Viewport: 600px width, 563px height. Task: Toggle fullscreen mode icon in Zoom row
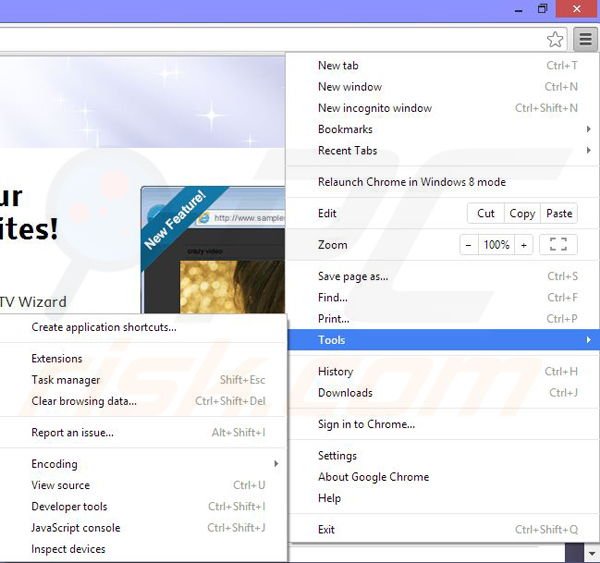(558, 244)
